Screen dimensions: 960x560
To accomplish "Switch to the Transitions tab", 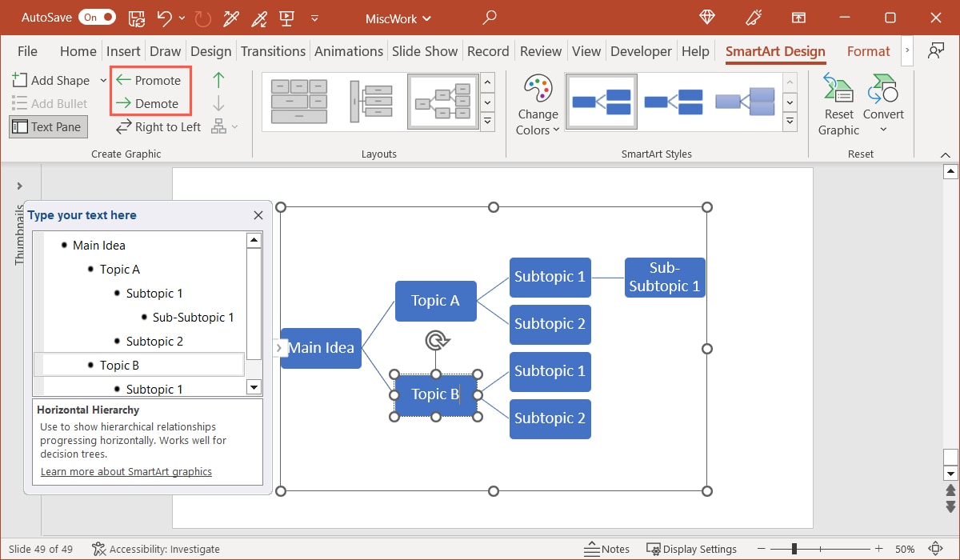I will click(x=273, y=51).
